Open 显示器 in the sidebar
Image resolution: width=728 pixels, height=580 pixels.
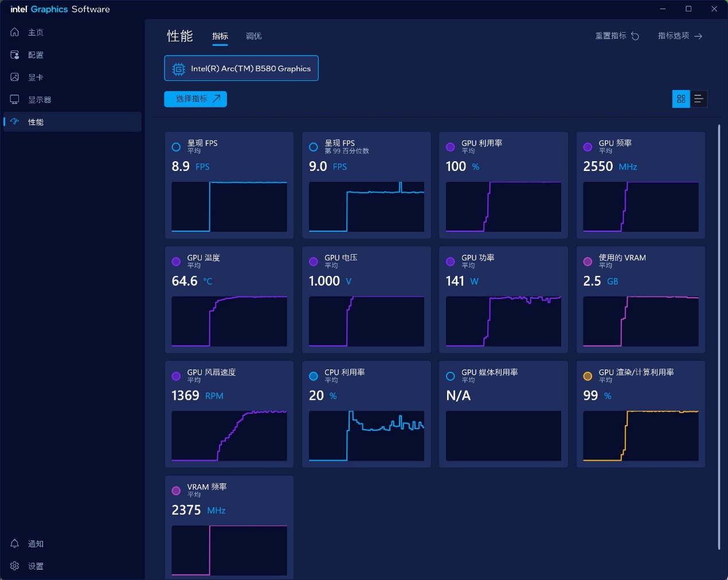coord(72,99)
